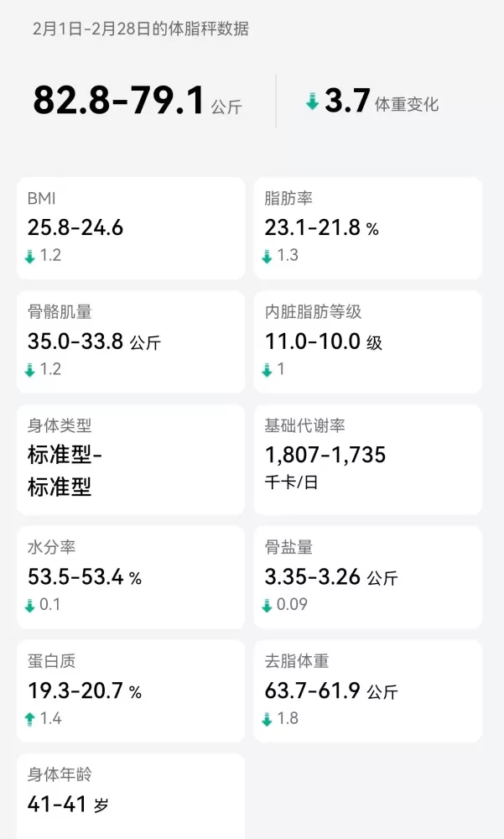Image resolution: width=504 pixels, height=839 pixels.
Task: Click the BMI decrease arrow icon
Action: [30, 256]
